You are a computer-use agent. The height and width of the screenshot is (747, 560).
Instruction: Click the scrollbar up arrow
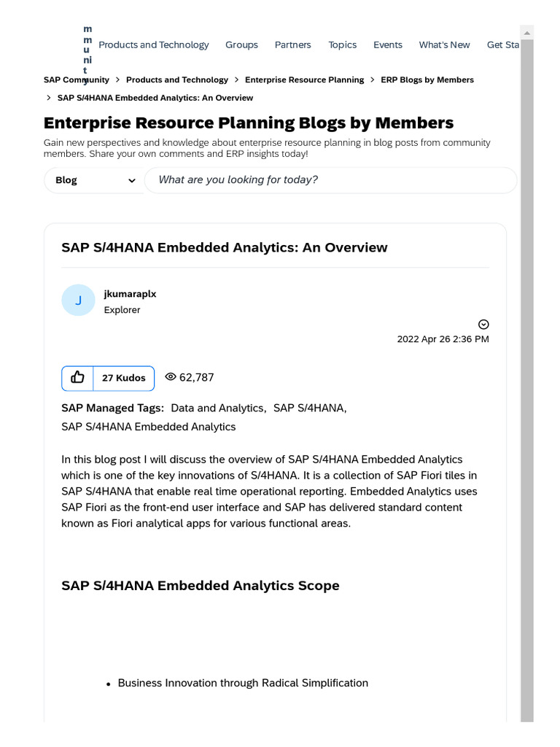(x=526, y=33)
